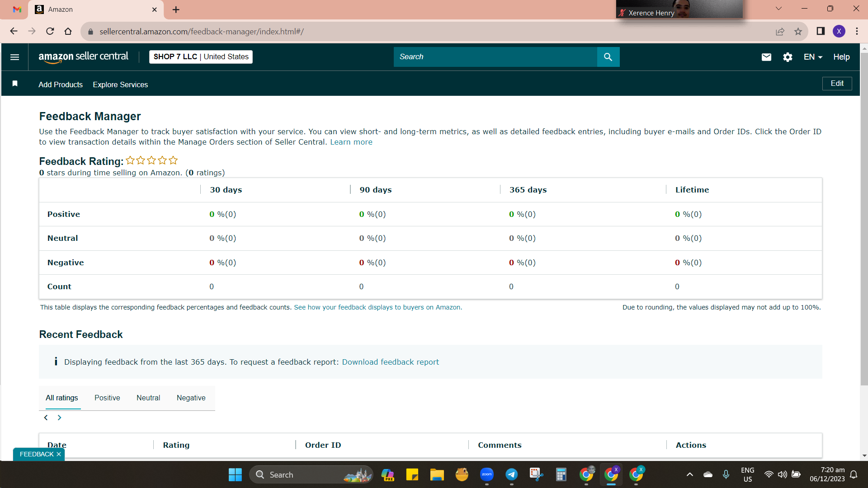
Task: Bookmark this page with star icon
Action: point(798,31)
